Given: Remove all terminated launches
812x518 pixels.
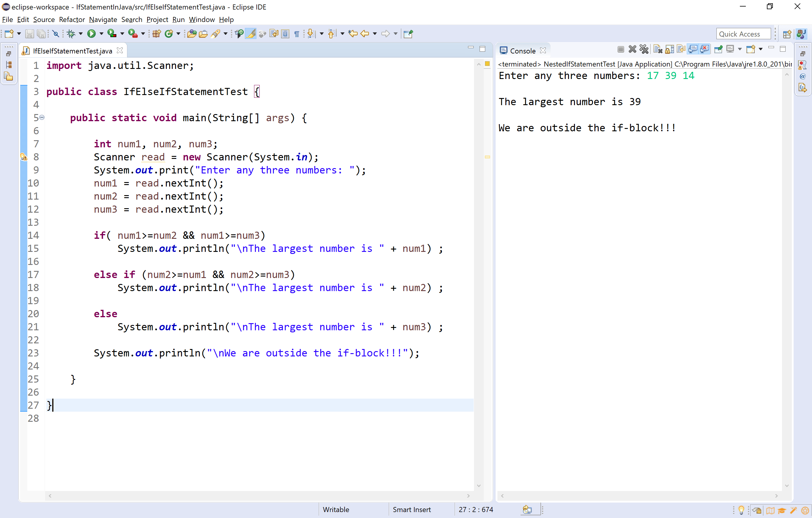Looking at the screenshot, I should tap(644, 49).
